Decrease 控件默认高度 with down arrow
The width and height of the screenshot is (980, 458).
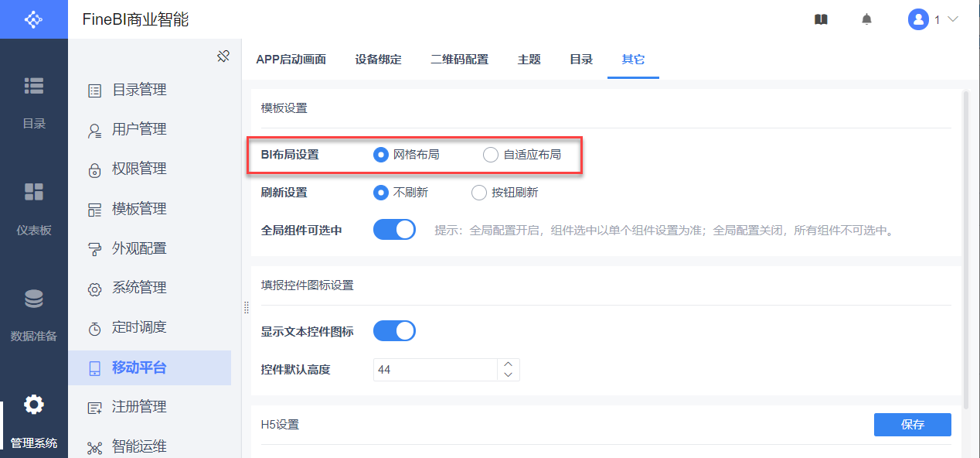(508, 375)
